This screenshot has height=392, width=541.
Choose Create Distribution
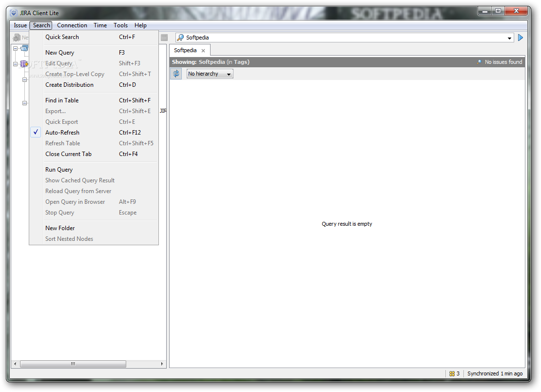94,85
